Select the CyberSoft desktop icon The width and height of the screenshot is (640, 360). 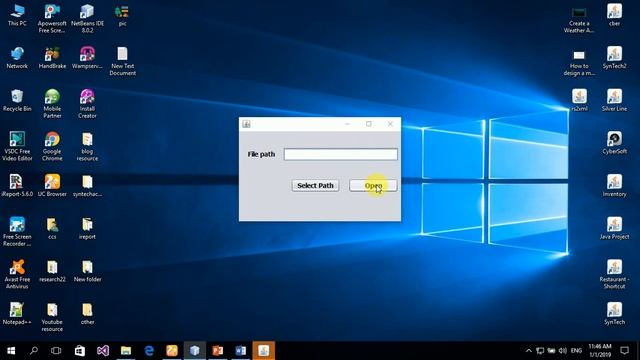click(614, 143)
